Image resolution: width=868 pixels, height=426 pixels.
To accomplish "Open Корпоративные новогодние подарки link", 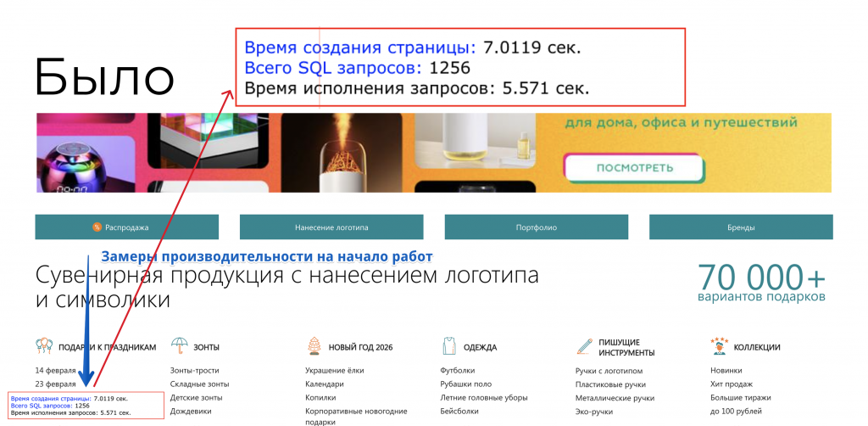I will 357,416.
